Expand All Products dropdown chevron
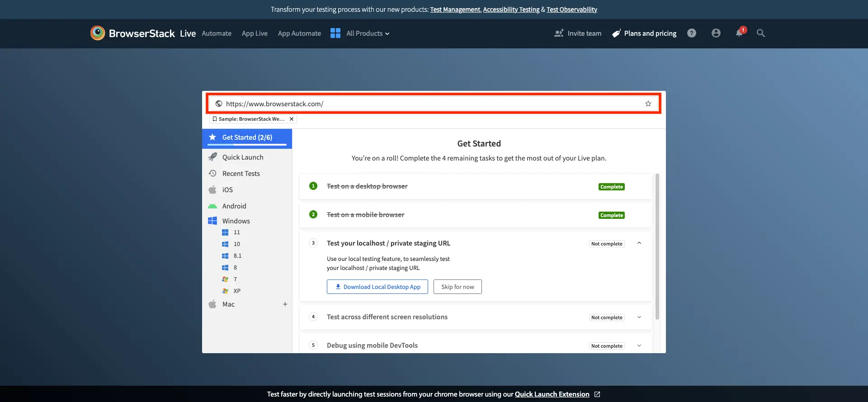The image size is (868, 402). (387, 33)
